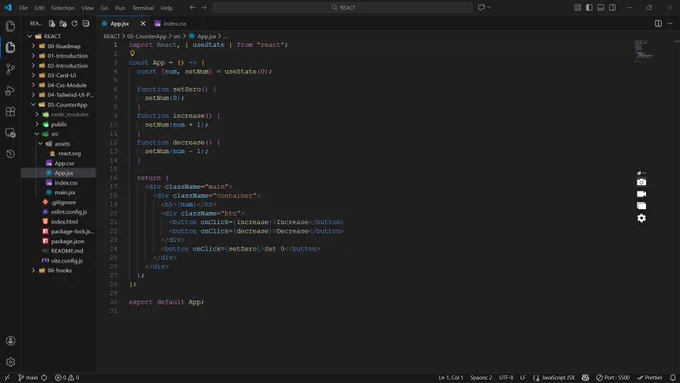Image resolution: width=680 pixels, height=383 pixels.
Task: Open the File menu
Action: [23, 8]
